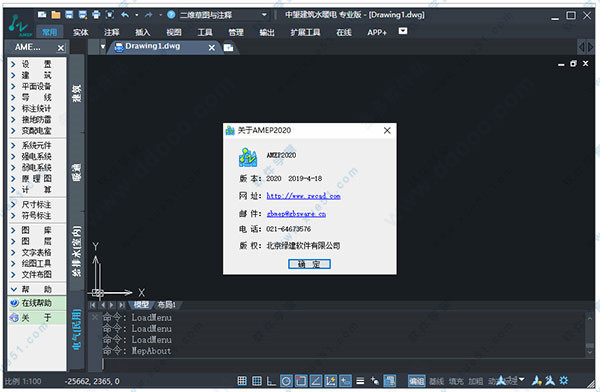This screenshot has width=600, height=392.
Task: Click the Print icon in quick access toolbar
Action: (x=96, y=15)
